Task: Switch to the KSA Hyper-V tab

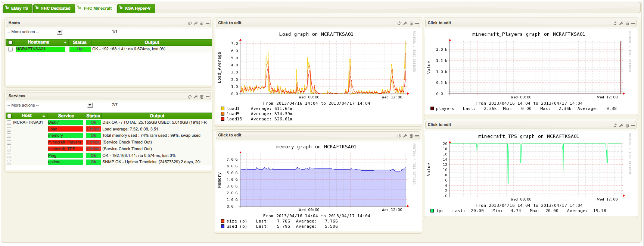Action: (136, 8)
